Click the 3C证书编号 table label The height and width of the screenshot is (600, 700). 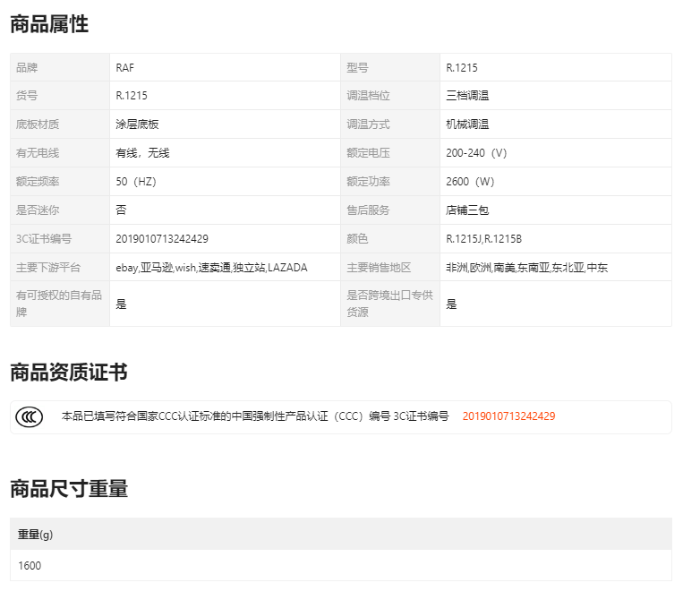pyautogui.click(x=44, y=239)
